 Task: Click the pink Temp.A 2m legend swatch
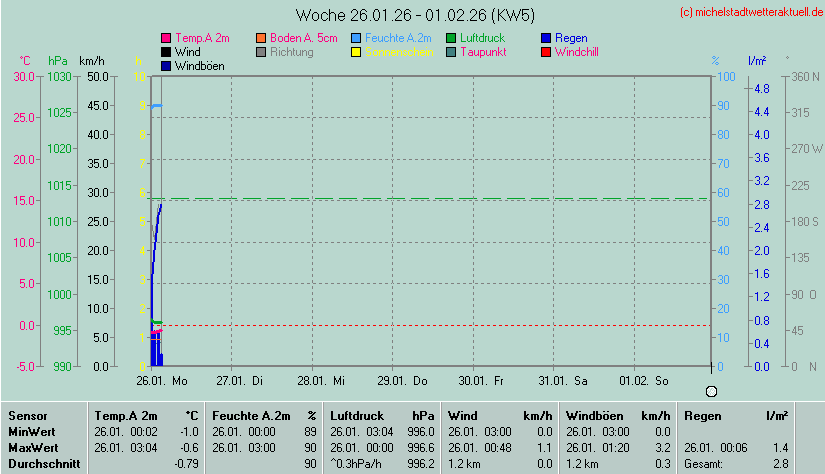click(166, 38)
